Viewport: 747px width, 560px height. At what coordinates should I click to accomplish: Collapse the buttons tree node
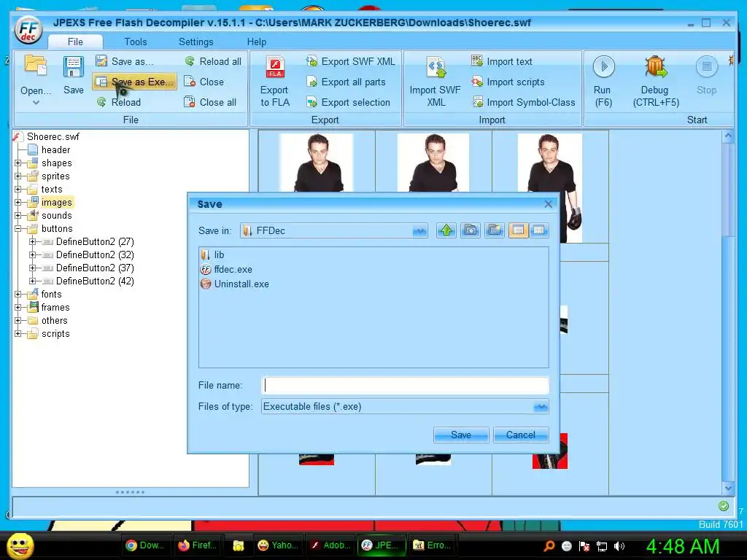pos(18,228)
